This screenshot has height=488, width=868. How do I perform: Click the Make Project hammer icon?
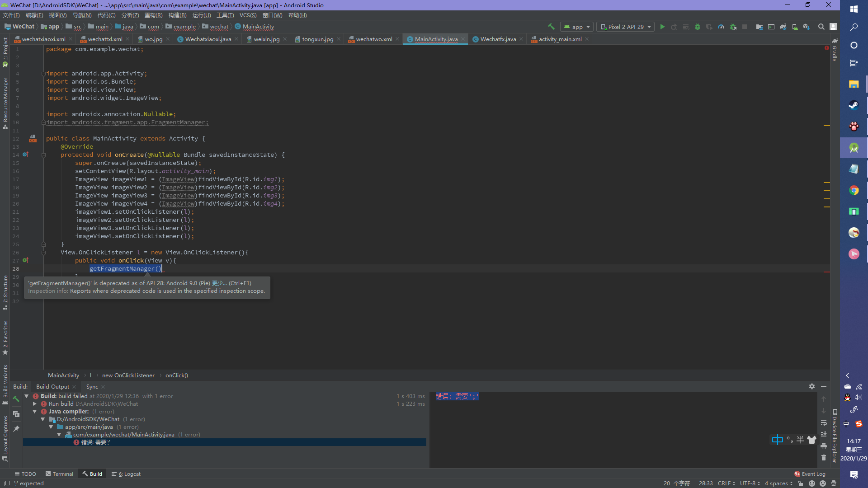[x=551, y=27]
